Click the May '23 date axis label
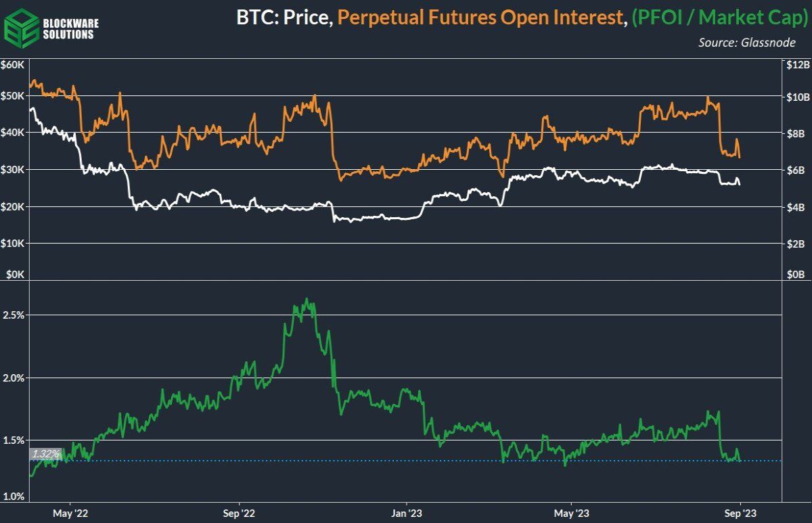 [x=571, y=512]
